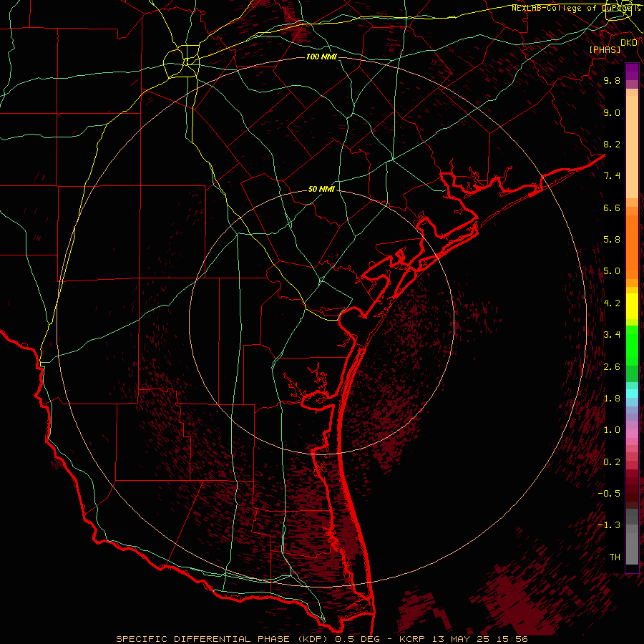This screenshot has height=644, width=644.
Task: Click the -0.5 scale value
Action: 609,494
